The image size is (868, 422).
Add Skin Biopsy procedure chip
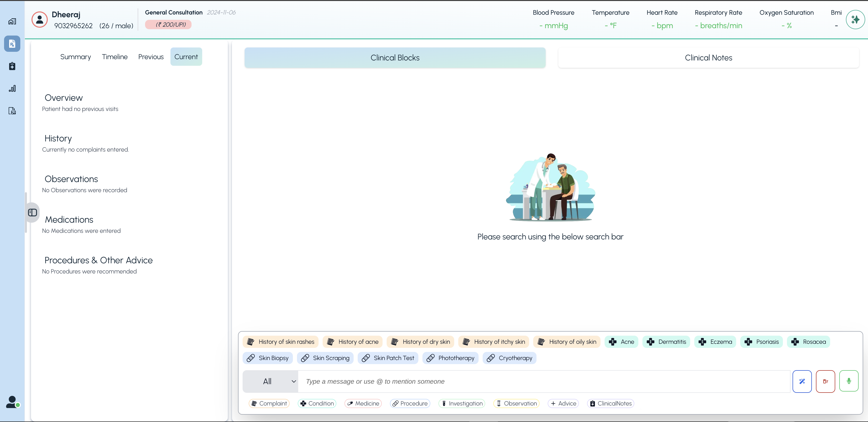pyautogui.click(x=267, y=358)
